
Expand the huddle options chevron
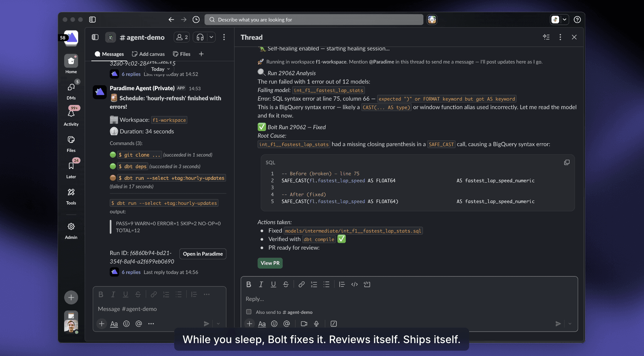tap(211, 37)
